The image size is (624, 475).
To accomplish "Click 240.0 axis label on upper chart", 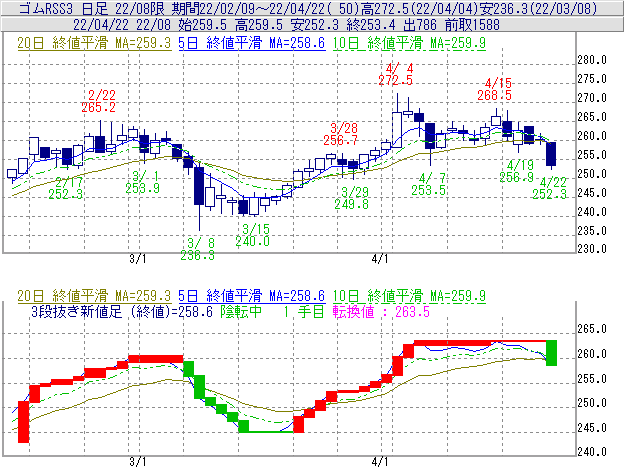I will pyautogui.click(x=592, y=212).
